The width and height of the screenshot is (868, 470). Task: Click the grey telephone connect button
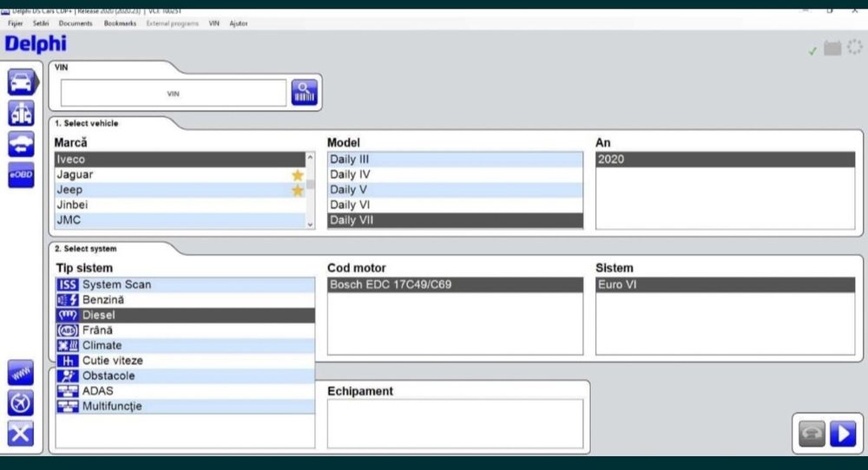pyautogui.click(x=812, y=434)
